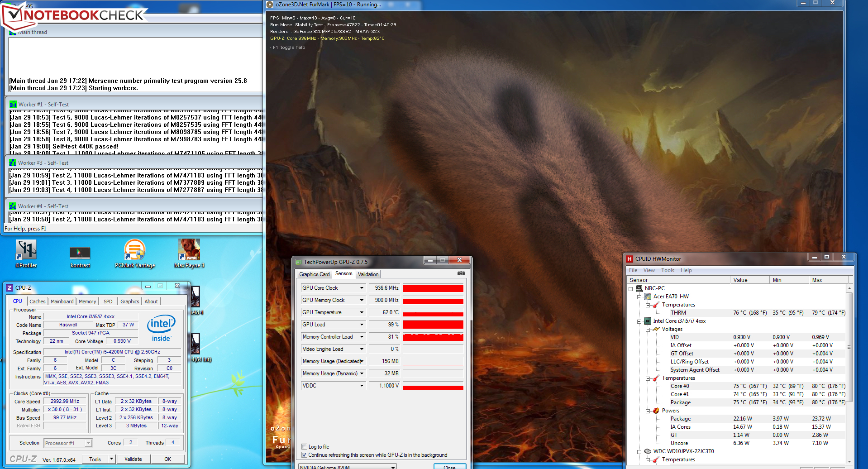Open the GPU Temperature sensor dropdown
868x469 pixels.
pos(362,312)
